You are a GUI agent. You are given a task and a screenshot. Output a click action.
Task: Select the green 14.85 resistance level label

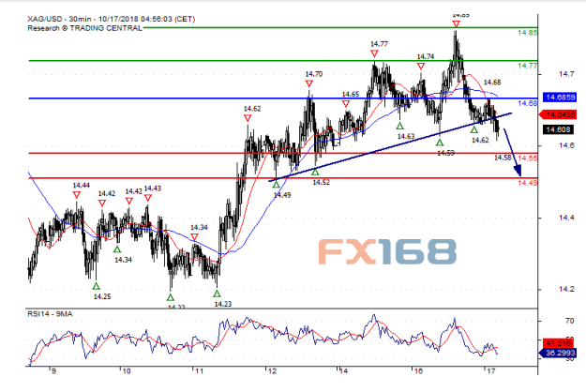coord(527,33)
